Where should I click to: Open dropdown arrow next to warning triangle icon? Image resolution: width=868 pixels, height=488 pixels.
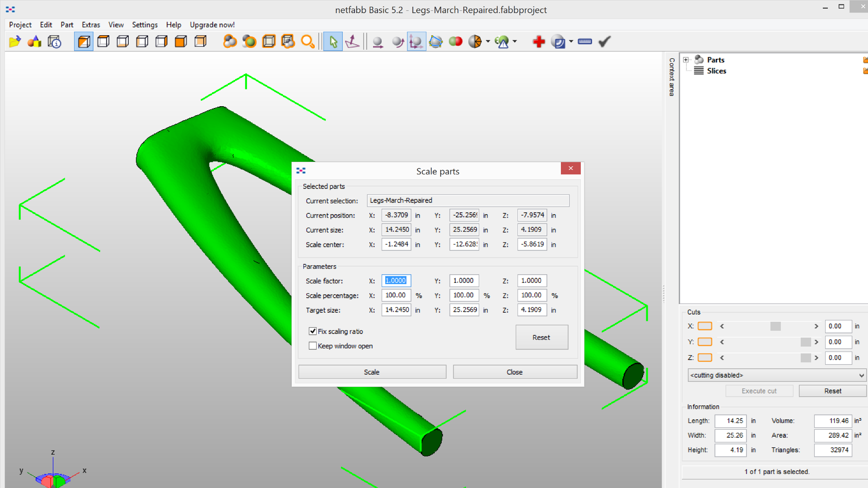coord(515,42)
